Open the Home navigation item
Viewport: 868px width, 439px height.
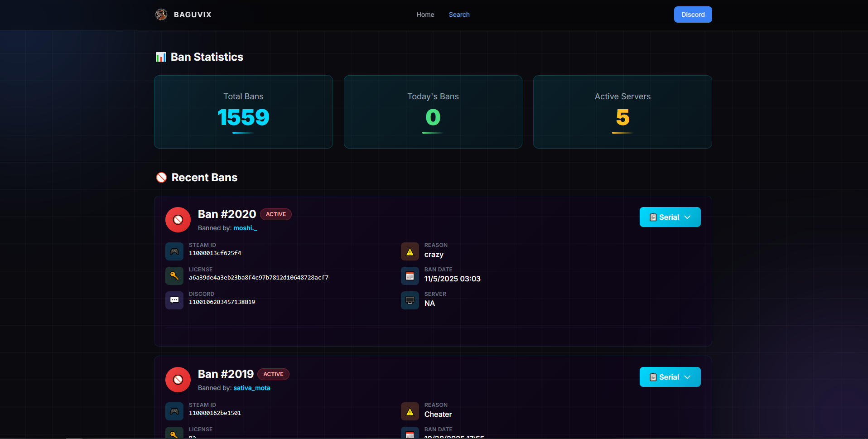425,14
